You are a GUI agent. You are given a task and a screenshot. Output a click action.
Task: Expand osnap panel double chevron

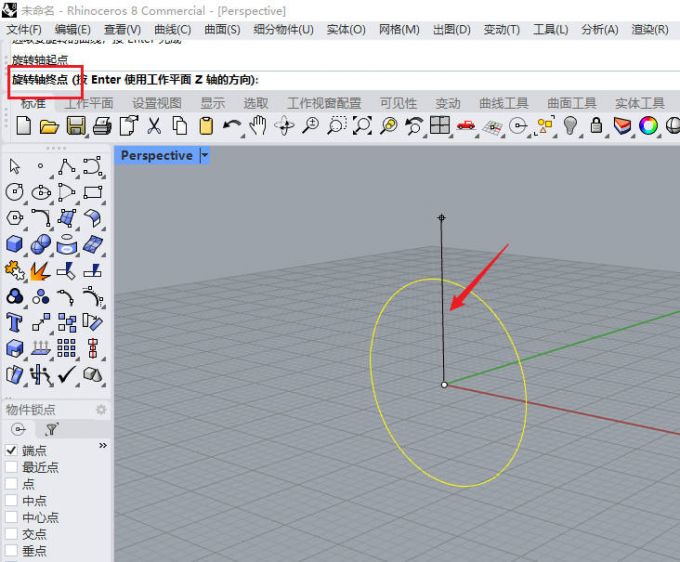point(103,445)
